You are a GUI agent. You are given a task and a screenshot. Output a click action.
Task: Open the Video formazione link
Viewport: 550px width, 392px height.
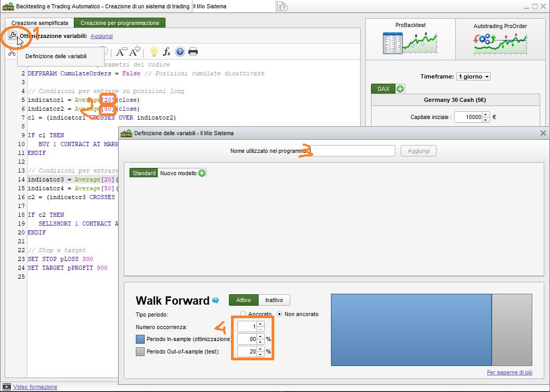point(35,387)
